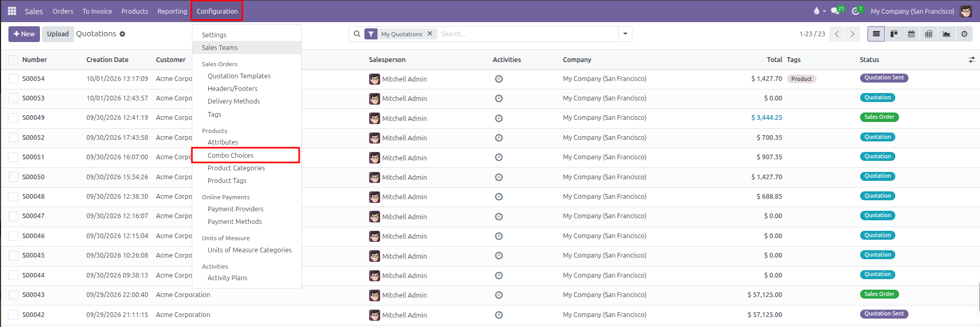Collapse the Configuration menu

click(217, 11)
